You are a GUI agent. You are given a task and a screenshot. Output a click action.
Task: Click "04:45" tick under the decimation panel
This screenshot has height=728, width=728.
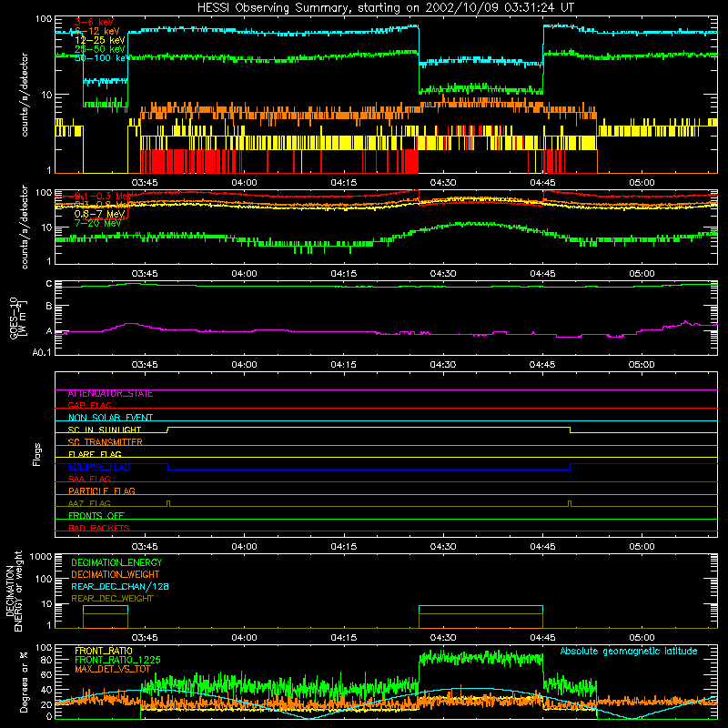pyautogui.click(x=542, y=638)
